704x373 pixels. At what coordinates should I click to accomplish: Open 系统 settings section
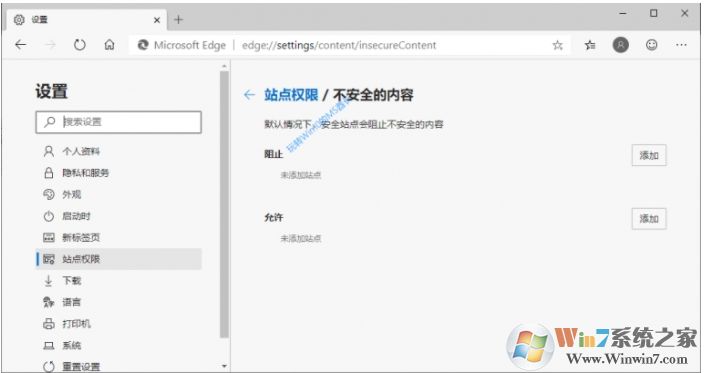(119, 345)
